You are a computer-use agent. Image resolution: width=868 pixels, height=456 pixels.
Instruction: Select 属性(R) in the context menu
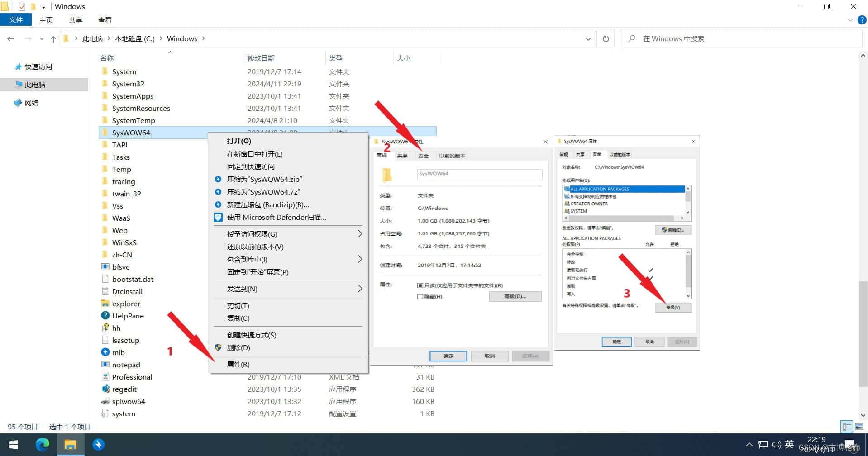tap(238, 364)
